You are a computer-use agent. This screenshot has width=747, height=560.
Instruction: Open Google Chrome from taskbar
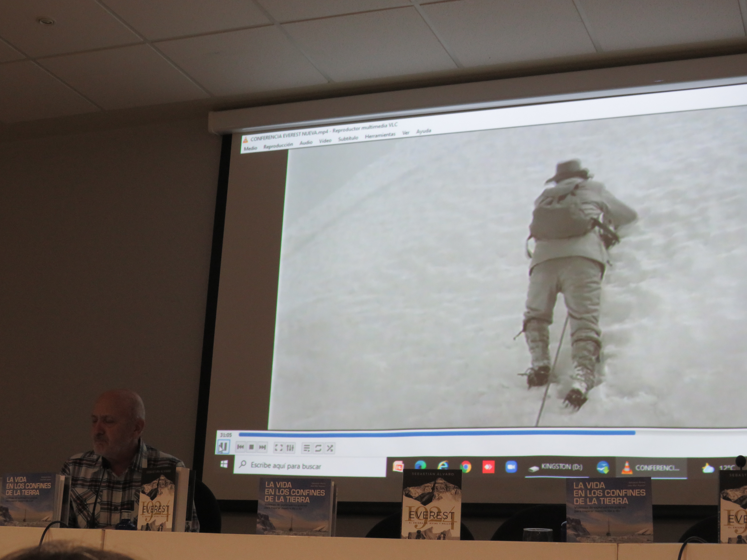click(466, 467)
